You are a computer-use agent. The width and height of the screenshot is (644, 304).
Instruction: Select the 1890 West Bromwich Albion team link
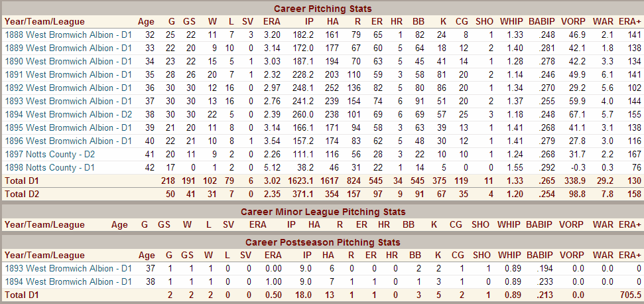click(68, 61)
